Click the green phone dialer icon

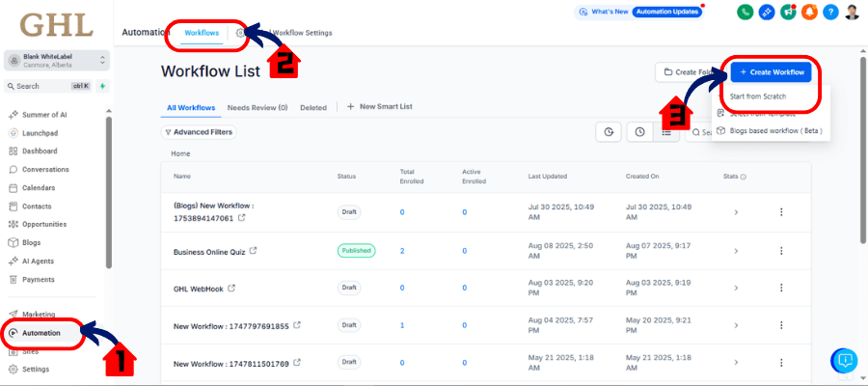(745, 12)
